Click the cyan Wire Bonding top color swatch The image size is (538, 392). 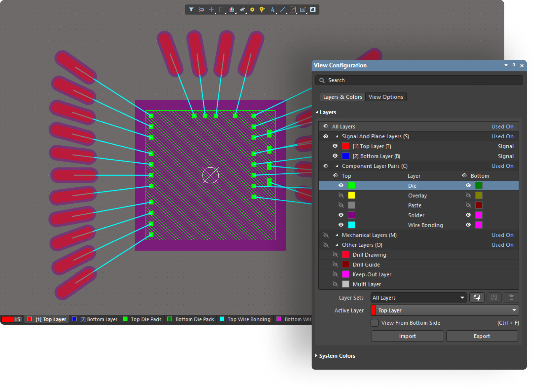coord(351,225)
